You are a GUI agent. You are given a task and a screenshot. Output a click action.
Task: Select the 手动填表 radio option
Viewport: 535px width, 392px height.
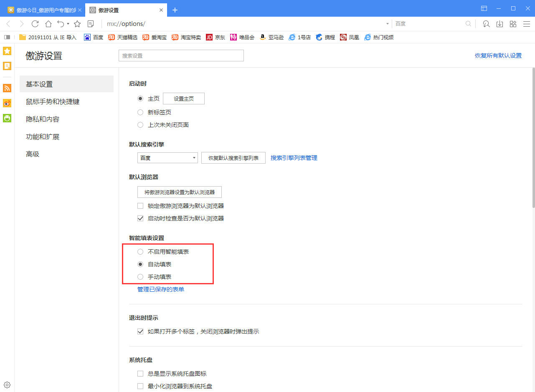point(140,276)
